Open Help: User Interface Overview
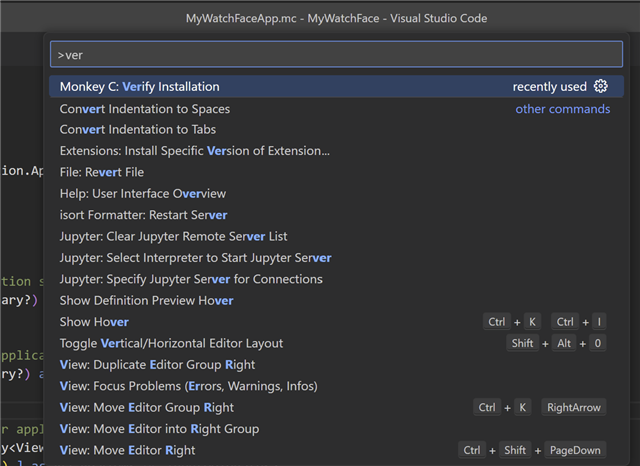 [x=336, y=193]
